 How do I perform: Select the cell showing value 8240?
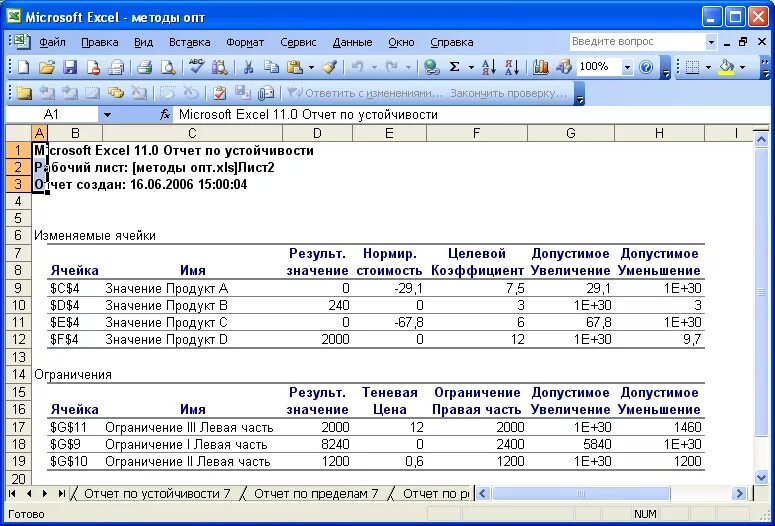(x=317, y=444)
